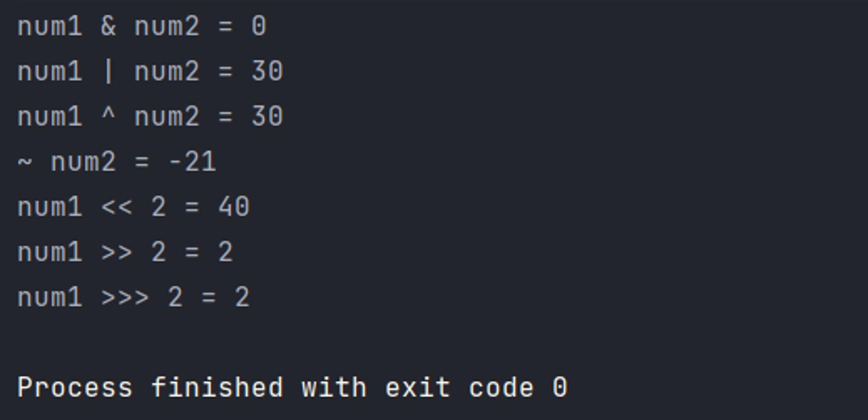Click the unsigned shift '>>>' operator
The height and width of the screenshot is (420, 868).
(125, 298)
